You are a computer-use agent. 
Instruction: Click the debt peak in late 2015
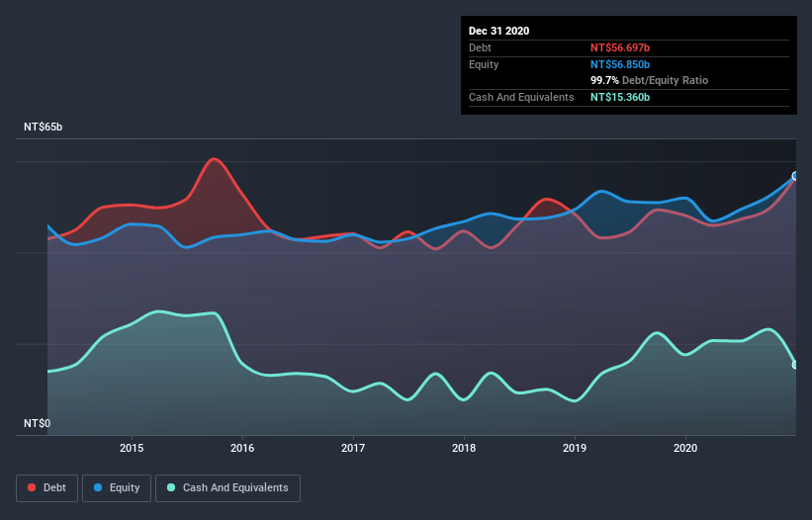pyautogui.click(x=214, y=159)
